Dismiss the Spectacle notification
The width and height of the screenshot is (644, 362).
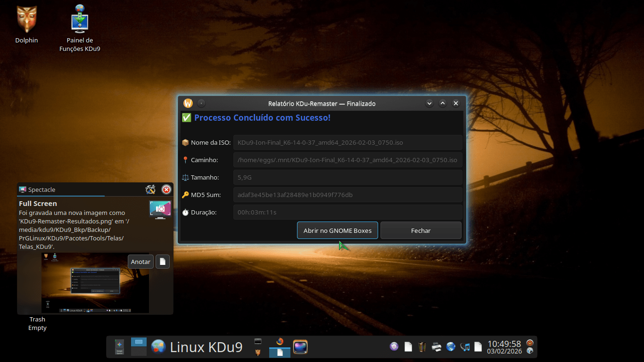tap(166, 189)
